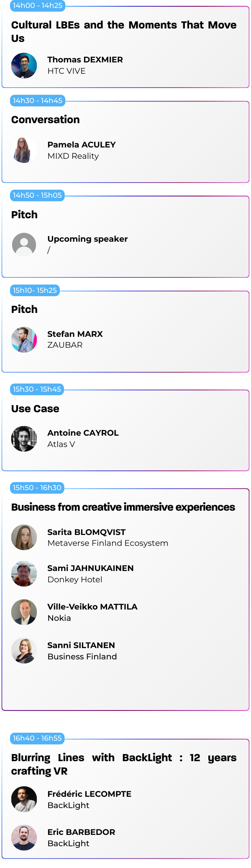Click Eric BARBEDOR's profile photo
Screen dimensions: 251x868
(x=24, y=837)
